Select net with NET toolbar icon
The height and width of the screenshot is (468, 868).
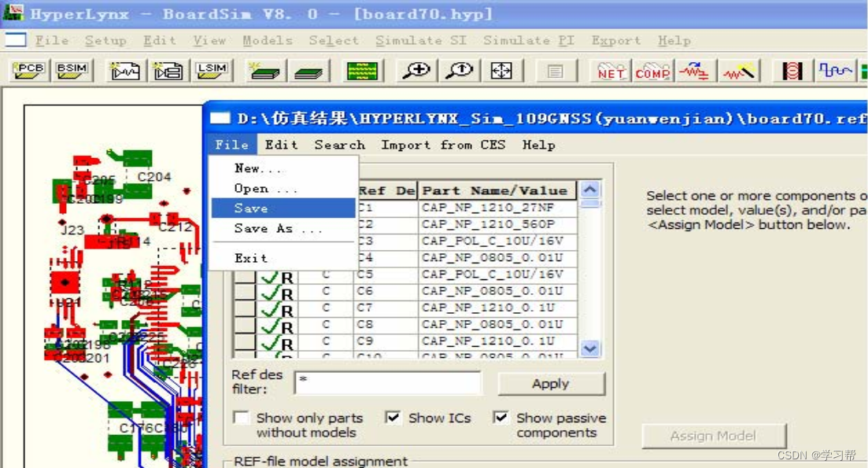pyautogui.click(x=611, y=71)
